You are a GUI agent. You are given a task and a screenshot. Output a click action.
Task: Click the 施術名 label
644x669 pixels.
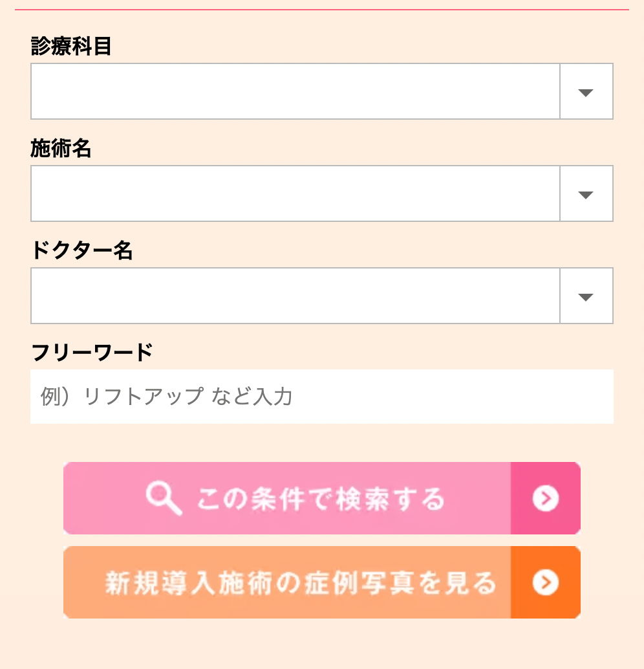click(61, 148)
